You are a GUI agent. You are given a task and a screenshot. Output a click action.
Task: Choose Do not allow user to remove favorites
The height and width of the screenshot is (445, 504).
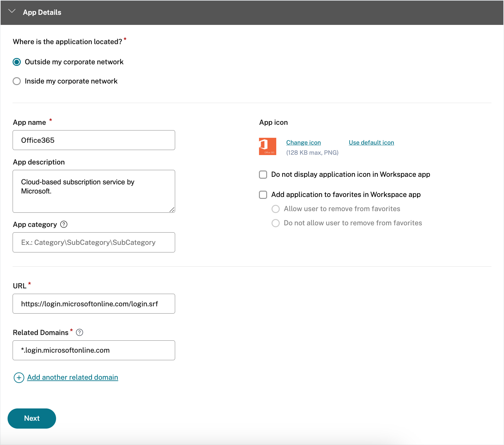click(x=276, y=223)
